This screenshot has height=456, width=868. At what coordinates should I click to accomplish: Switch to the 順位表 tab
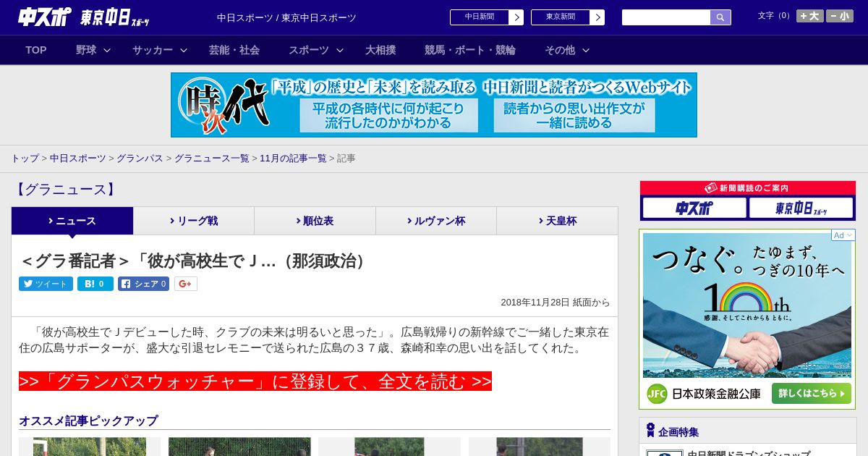[x=315, y=221]
